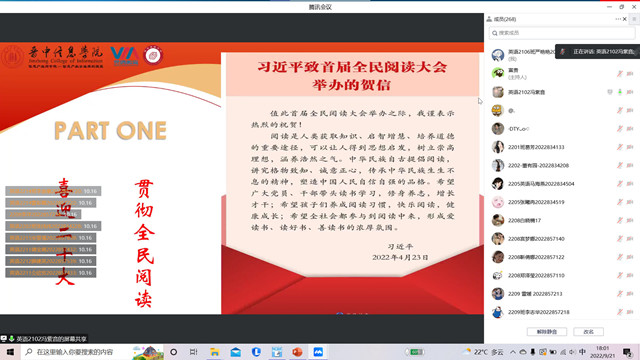Click avatar of member 2022834133
This screenshot has width=640, height=360.
pyautogui.click(x=498, y=147)
